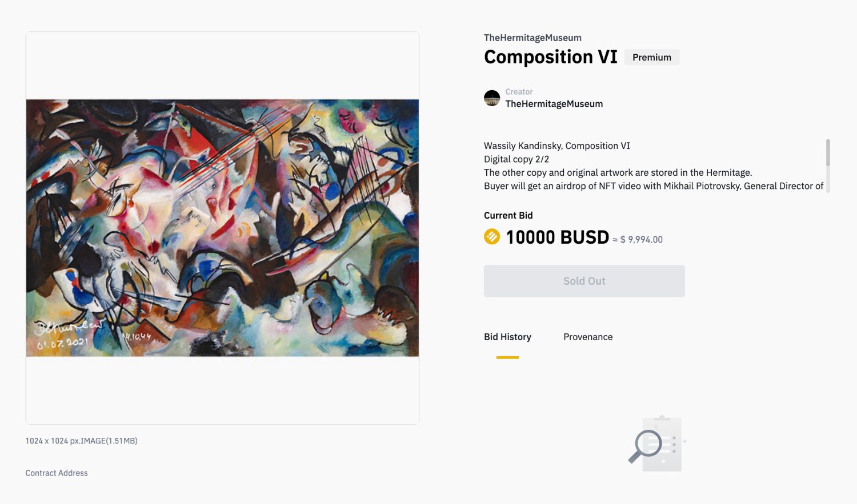The width and height of the screenshot is (857, 504).
Task: Click the Sold Out button
Action: tap(584, 281)
